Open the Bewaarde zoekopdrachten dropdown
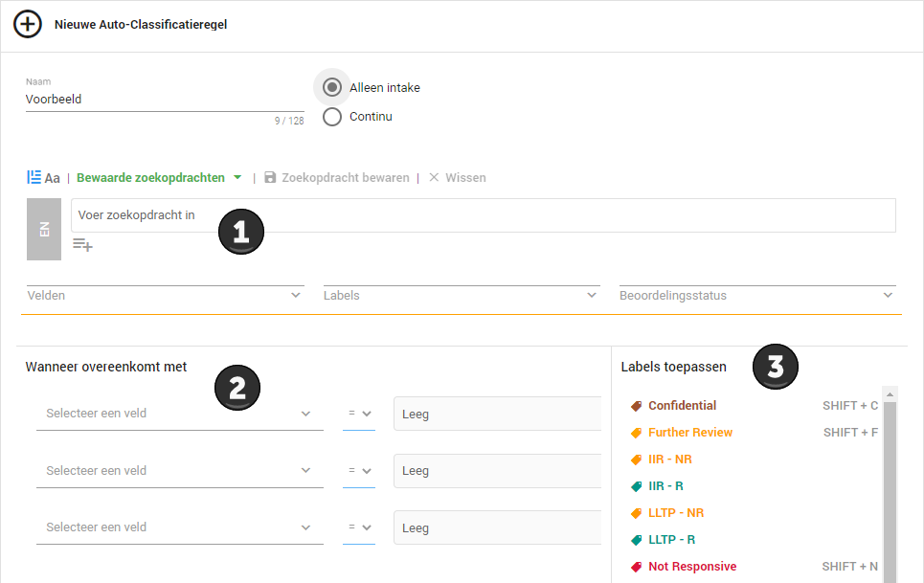Screen dimensions: 924x583 pyautogui.click(x=159, y=178)
